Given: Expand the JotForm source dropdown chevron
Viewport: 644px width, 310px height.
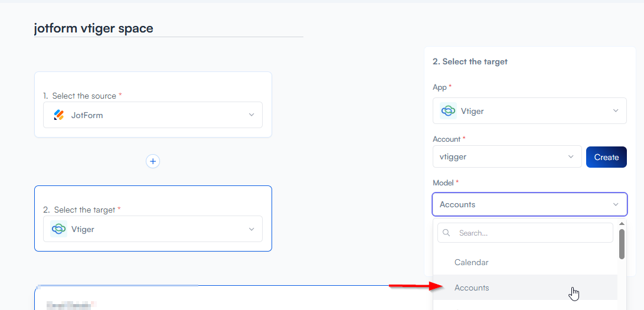Looking at the screenshot, I should click(x=251, y=115).
